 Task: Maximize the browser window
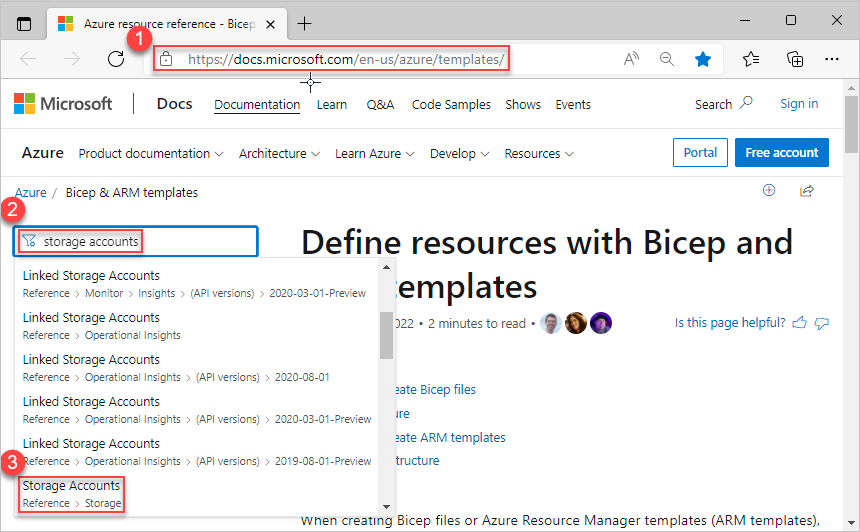[790, 20]
